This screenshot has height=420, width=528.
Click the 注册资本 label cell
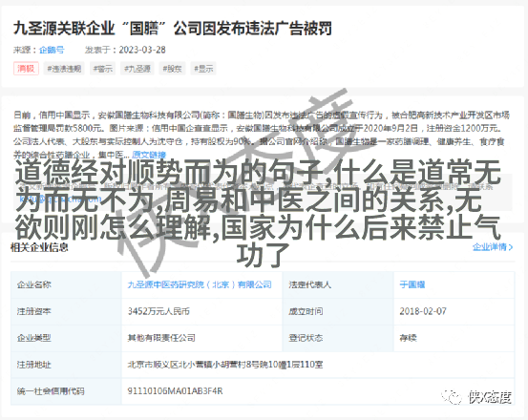coord(66,311)
